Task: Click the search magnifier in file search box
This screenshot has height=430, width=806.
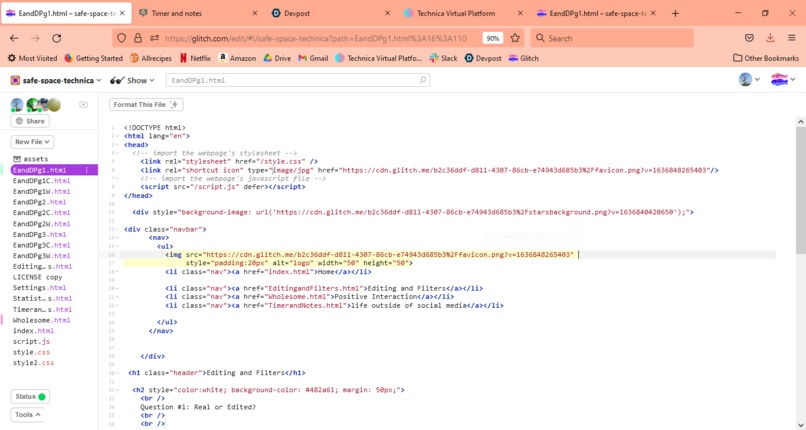Action: pos(423,80)
